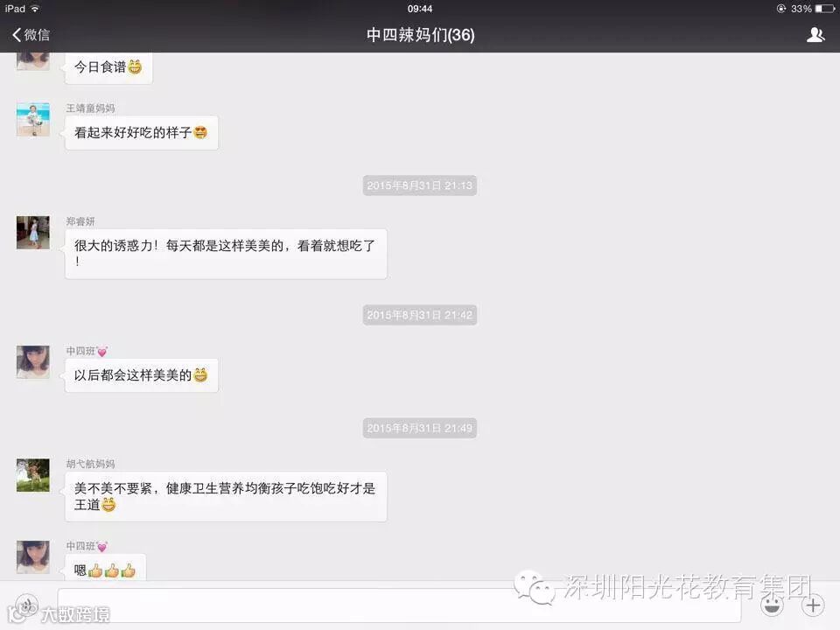Tap 中四班 avatar beside 以后都会这样美美的
The image size is (840, 630).
(33, 362)
